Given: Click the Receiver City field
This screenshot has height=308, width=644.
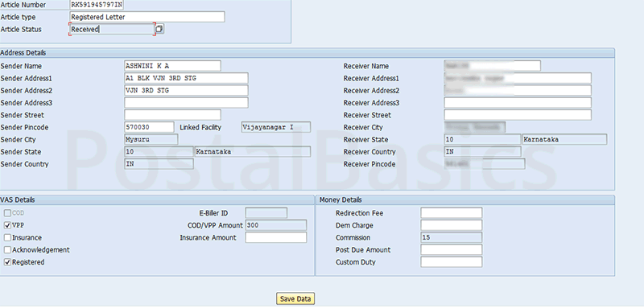Looking at the screenshot, I should pos(475,127).
